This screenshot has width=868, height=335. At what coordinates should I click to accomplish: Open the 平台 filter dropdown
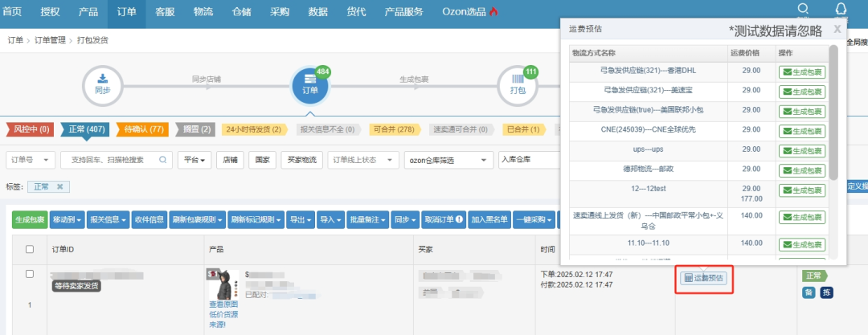(194, 160)
